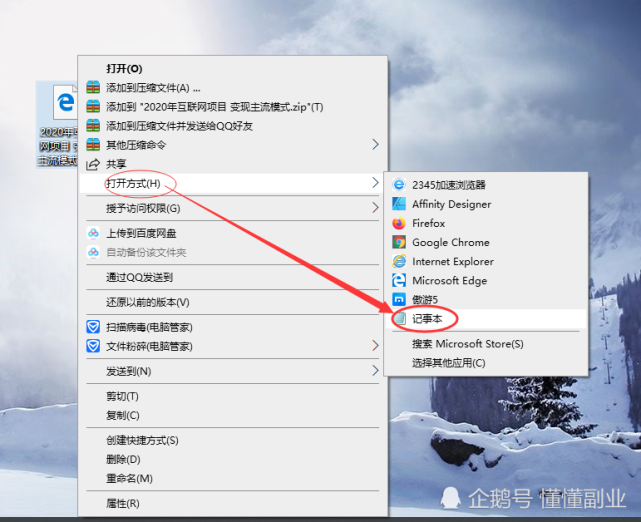Click the desktop file name 2020年互联网项目

pyautogui.click(x=58, y=146)
